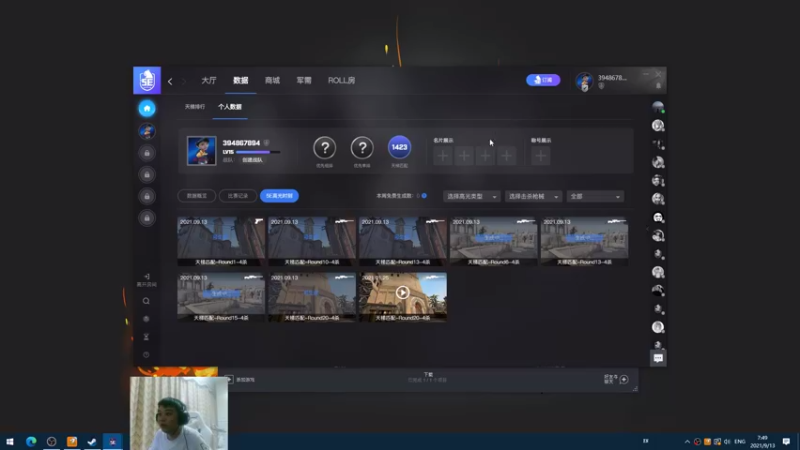Select the 5E高光时刻 pill button
Viewport: 800px width, 450px height.
tap(279, 196)
